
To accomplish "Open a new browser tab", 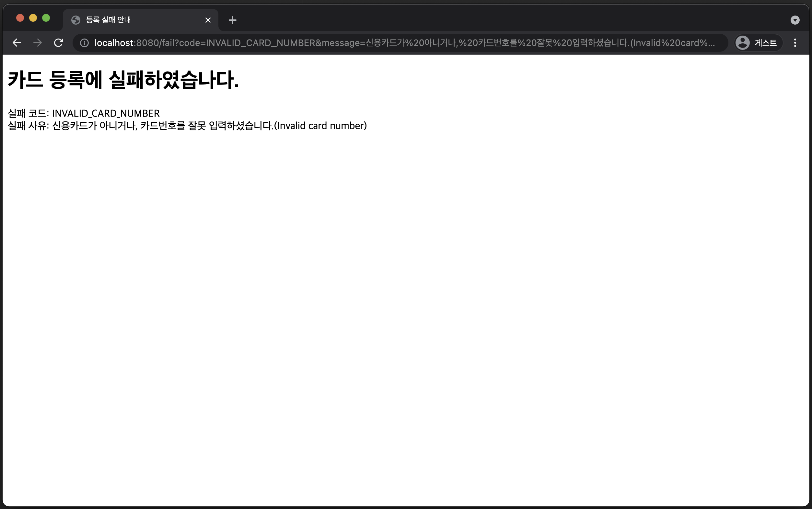I will [232, 20].
